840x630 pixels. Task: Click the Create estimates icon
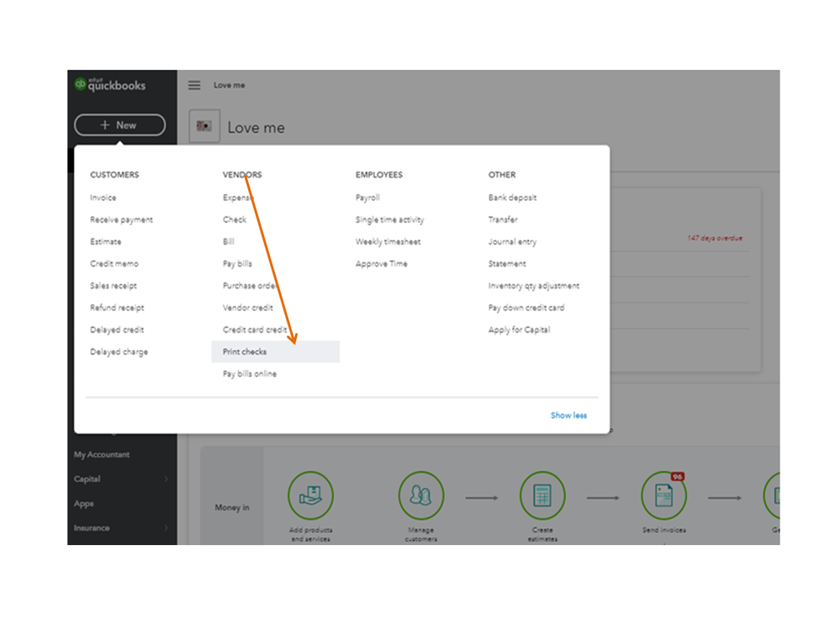pos(542,495)
